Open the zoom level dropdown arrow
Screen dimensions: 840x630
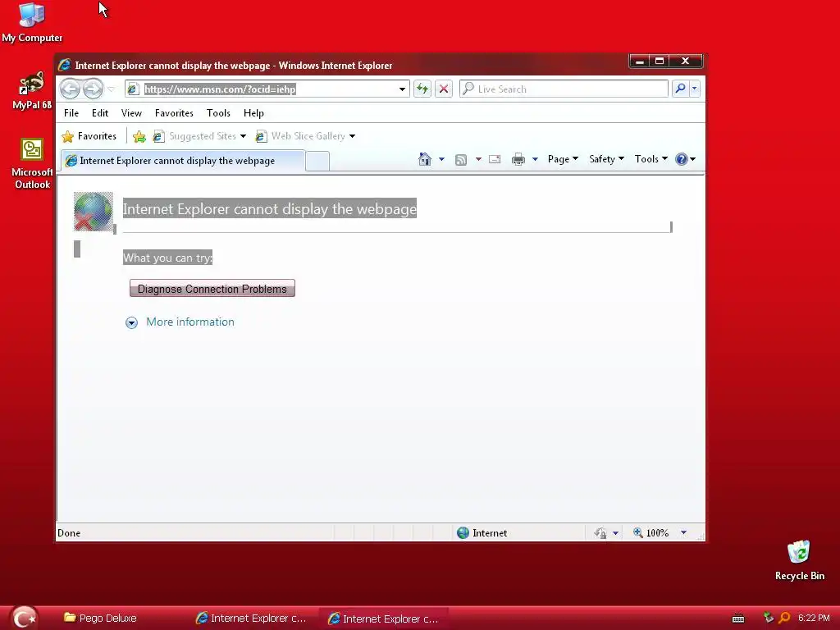coord(683,533)
